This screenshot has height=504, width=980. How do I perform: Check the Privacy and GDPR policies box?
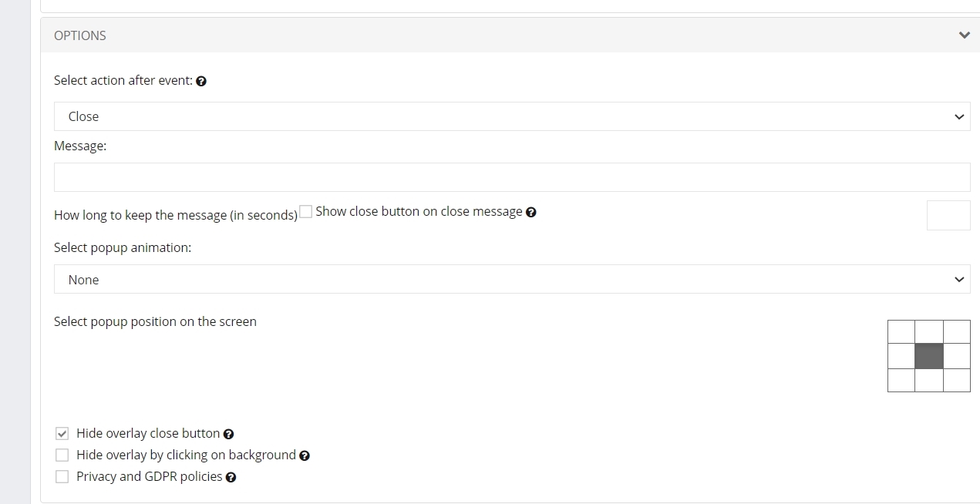pyautogui.click(x=62, y=477)
